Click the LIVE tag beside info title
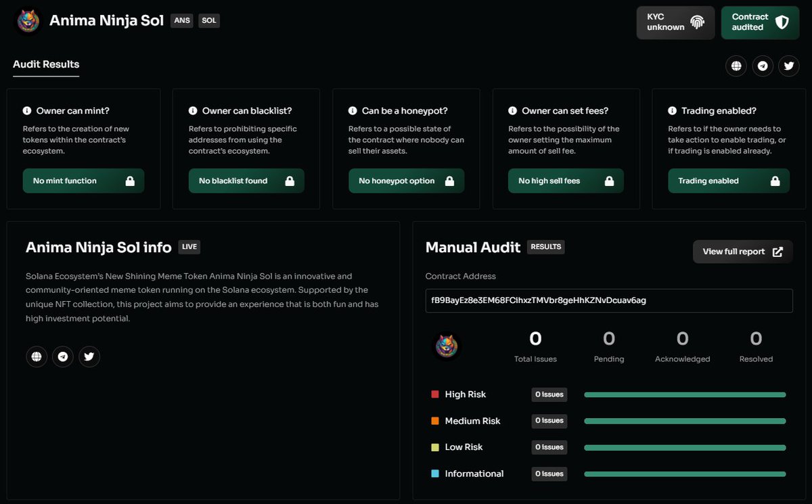812x504 pixels. (189, 247)
